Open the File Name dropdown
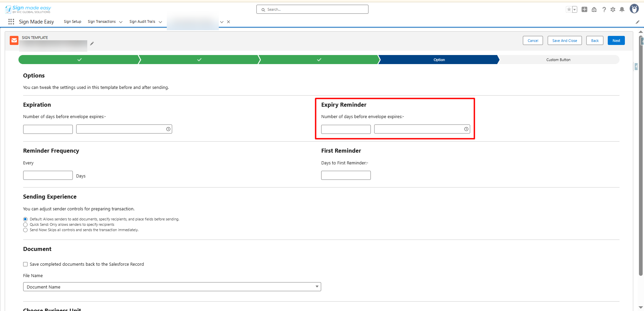 [x=172, y=287]
